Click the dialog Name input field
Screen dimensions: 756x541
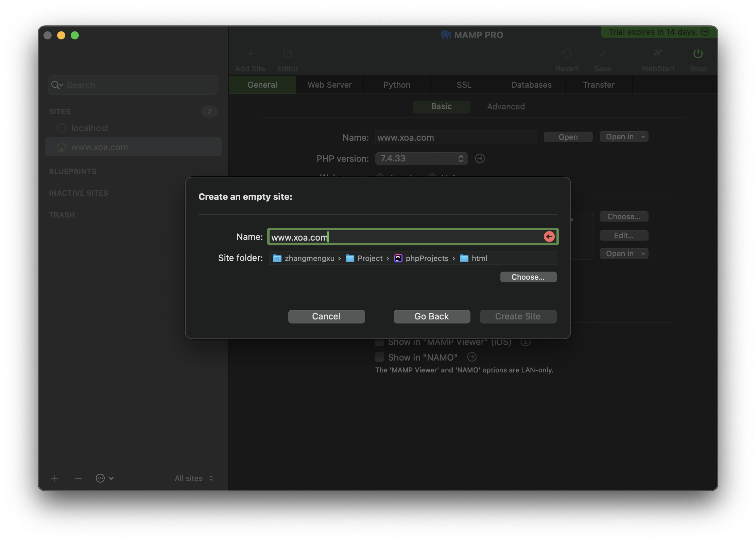click(413, 237)
